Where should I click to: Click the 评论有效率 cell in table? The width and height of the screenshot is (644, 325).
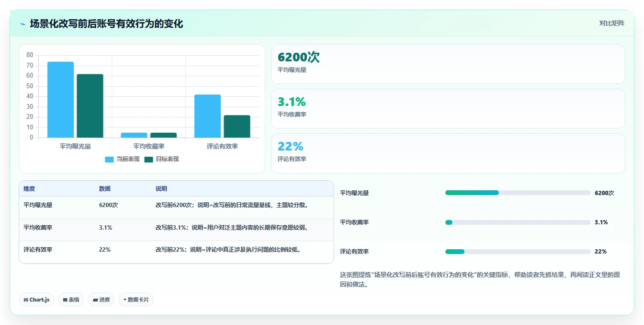pyautogui.click(x=38, y=250)
